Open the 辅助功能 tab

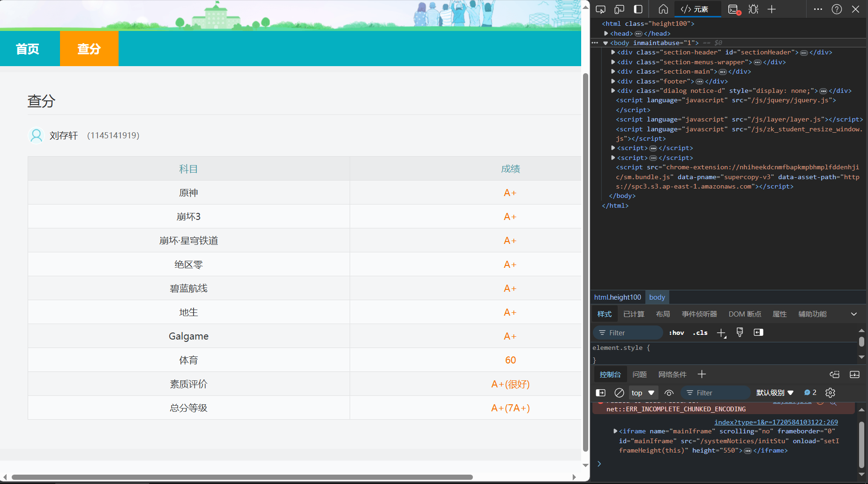pos(812,314)
